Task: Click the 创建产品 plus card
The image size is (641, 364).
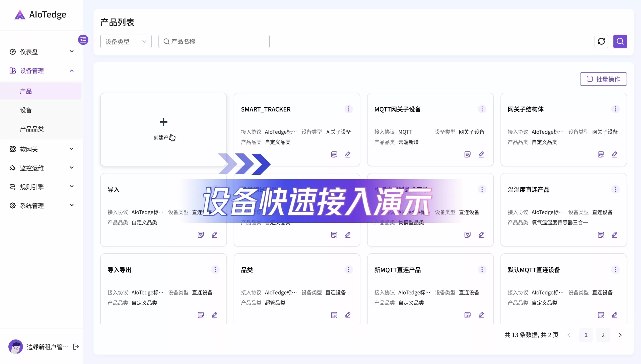Action: click(163, 129)
